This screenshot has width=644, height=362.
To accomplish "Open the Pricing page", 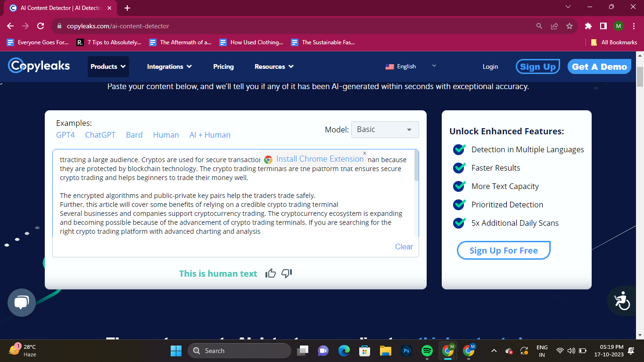I will coord(223,66).
